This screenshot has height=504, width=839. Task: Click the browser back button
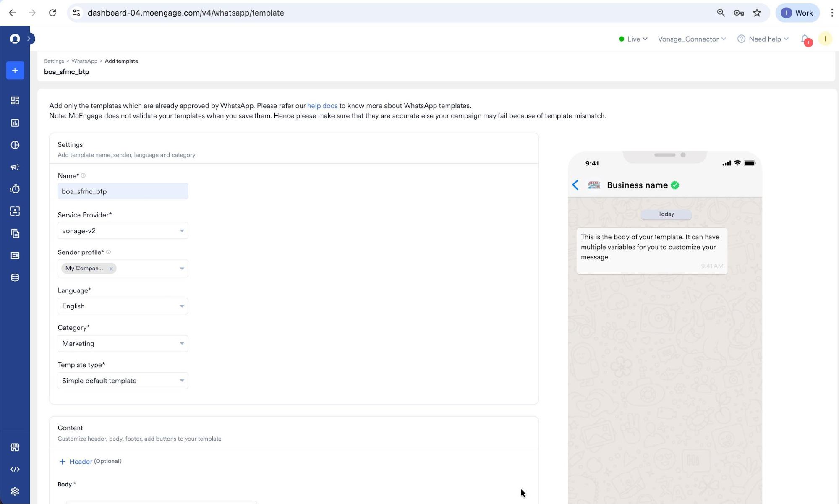(12, 13)
